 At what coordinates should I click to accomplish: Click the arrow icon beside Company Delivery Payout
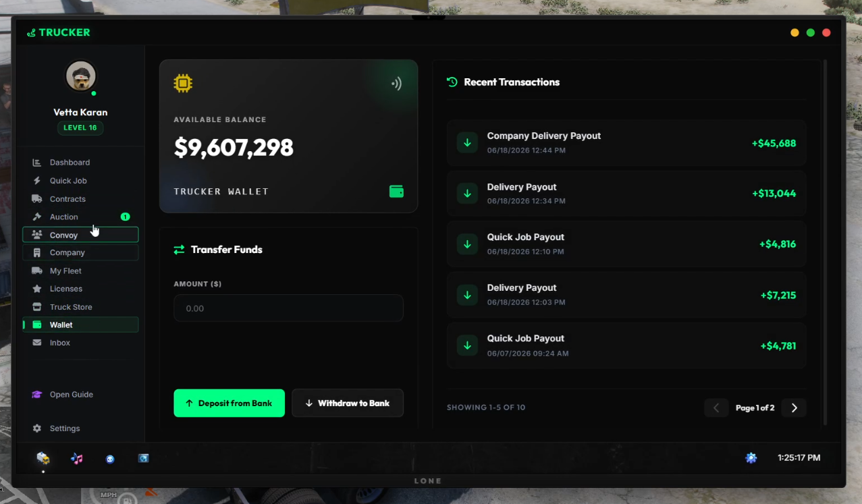click(x=467, y=142)
